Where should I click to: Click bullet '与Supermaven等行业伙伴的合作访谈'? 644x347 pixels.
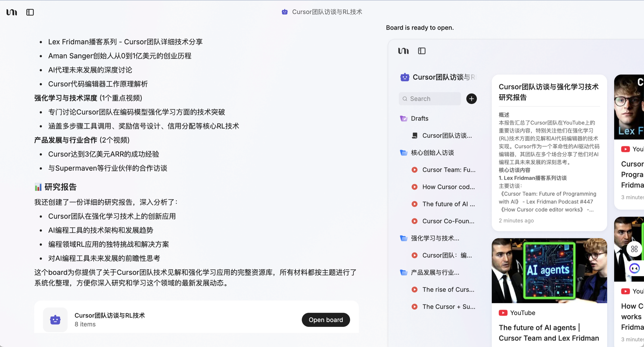(x=108, y=168)
